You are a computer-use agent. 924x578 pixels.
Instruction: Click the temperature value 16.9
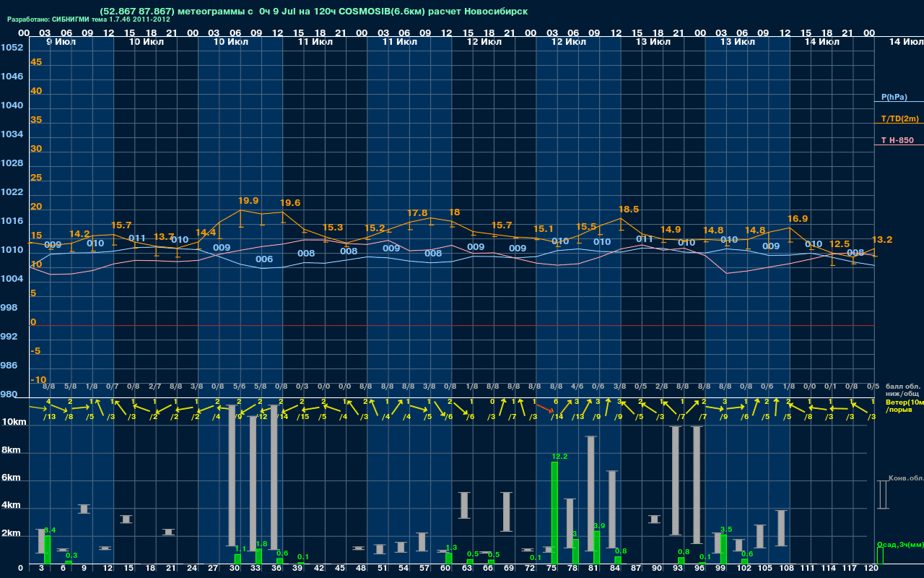tap(798, 219)
